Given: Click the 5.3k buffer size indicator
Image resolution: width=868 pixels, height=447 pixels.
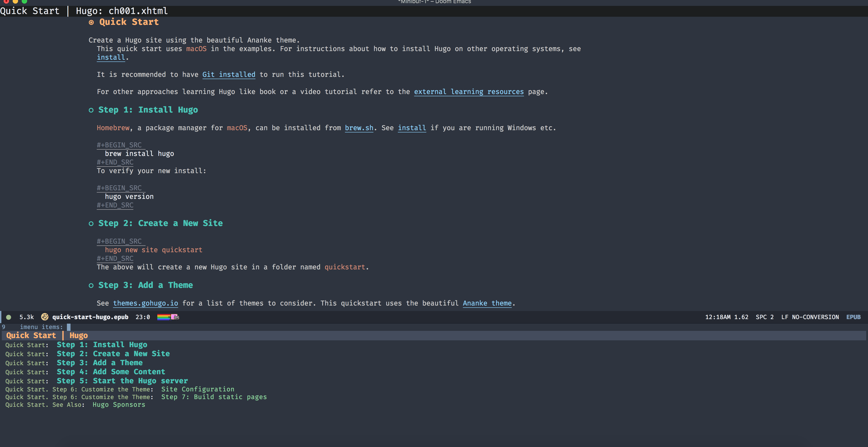Looking at the screenshot, I should click(x=27, y=317).
